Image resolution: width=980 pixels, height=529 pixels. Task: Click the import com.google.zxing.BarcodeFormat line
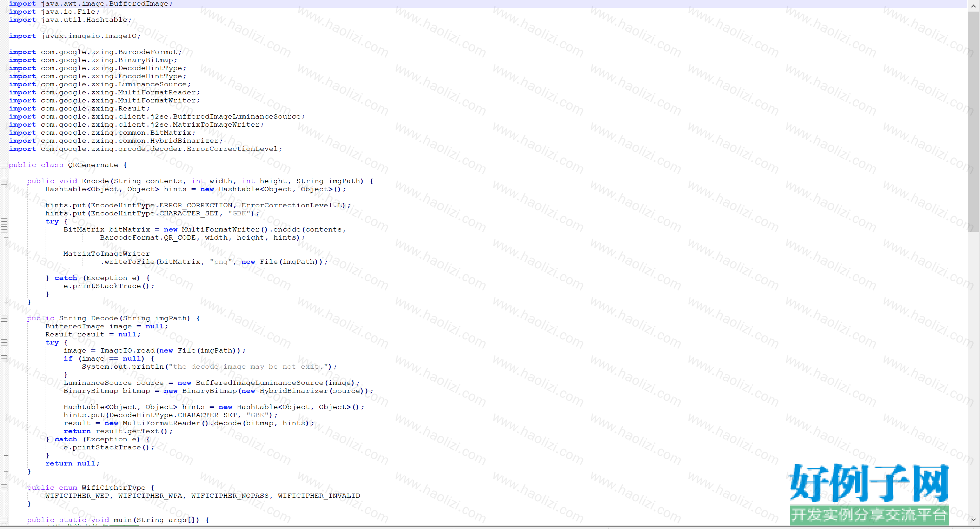95,52
